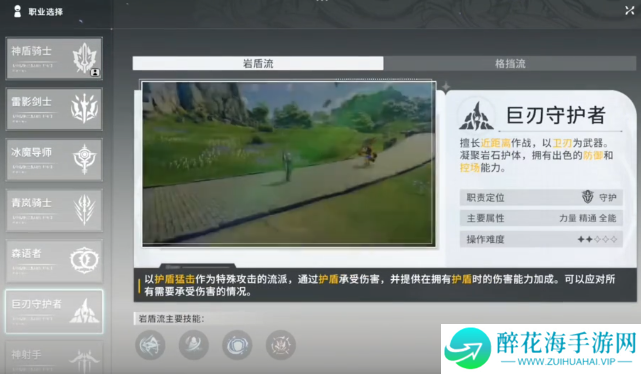
Task: Choose the 雷影剑士 class
Action: click(54, 109)
